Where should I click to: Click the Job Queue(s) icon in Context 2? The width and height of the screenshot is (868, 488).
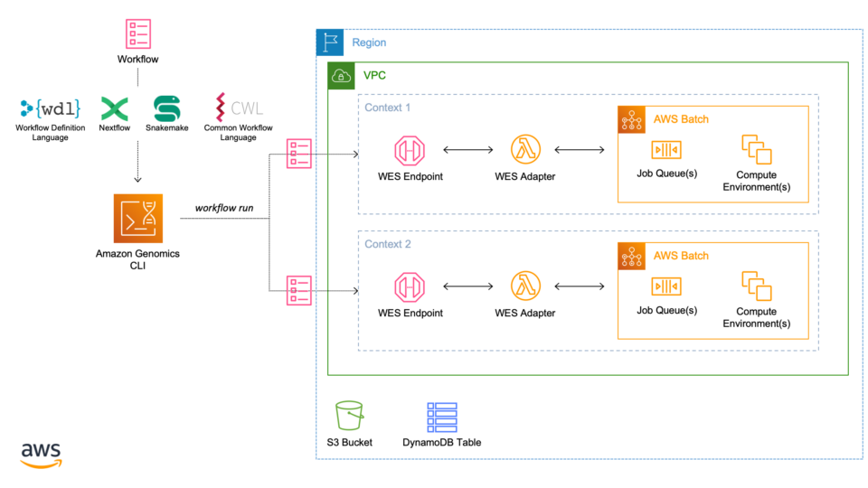[x=666, y=286]
